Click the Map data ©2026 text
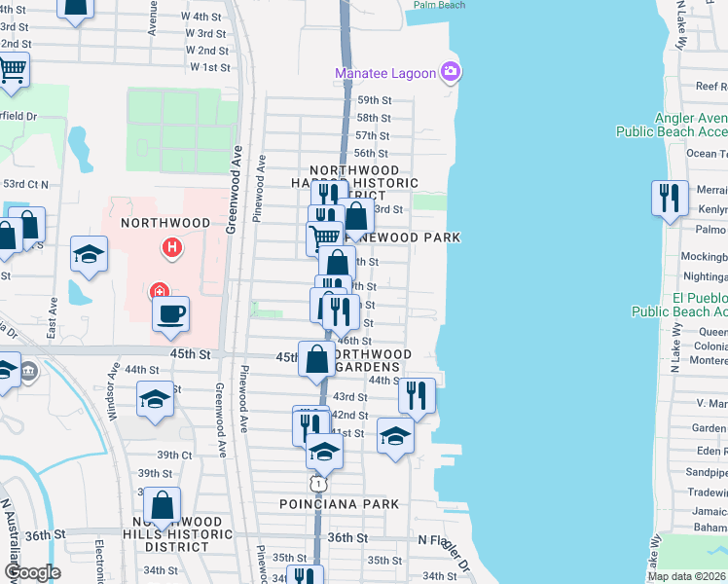The width and height of the screenshot is (728, 584). (x=686, y=576)
